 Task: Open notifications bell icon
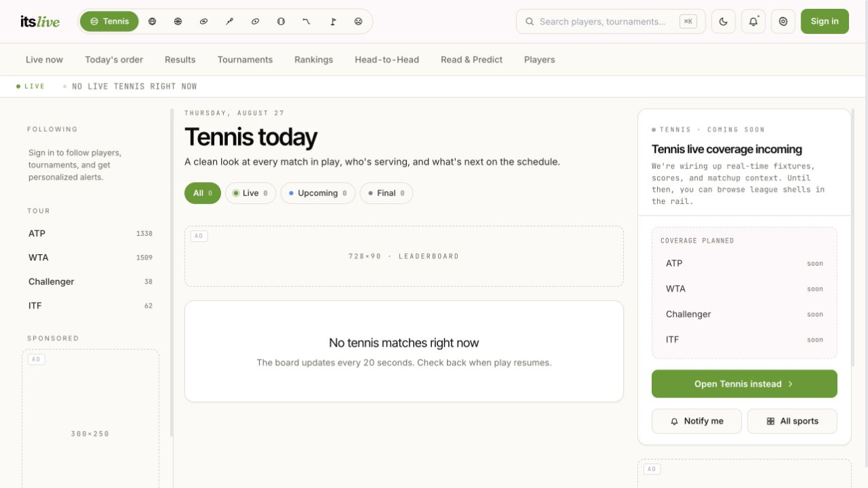[x=753, y=21]
